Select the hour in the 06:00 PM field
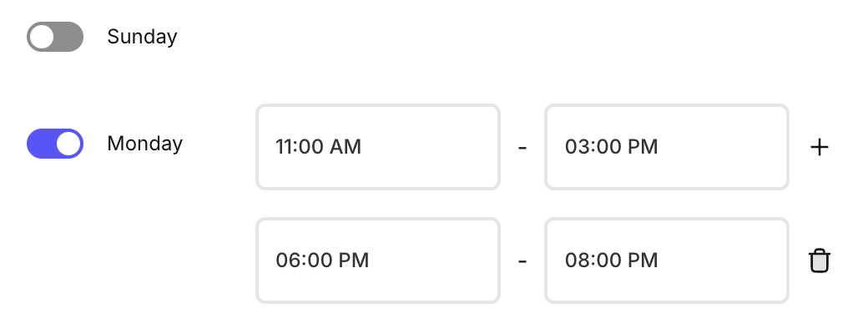This screenshot has width=868, height=334. pyautogui.click(x=286, y=261)
